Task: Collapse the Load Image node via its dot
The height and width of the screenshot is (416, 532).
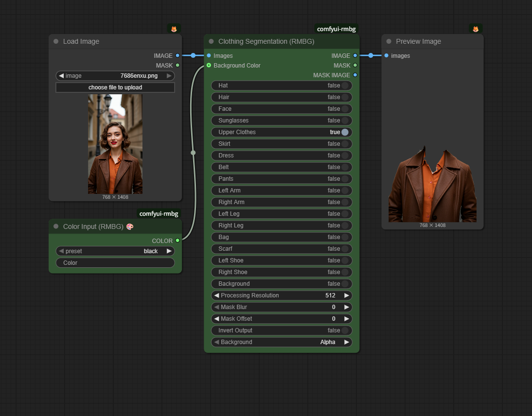Action: [x=56, y=42]
